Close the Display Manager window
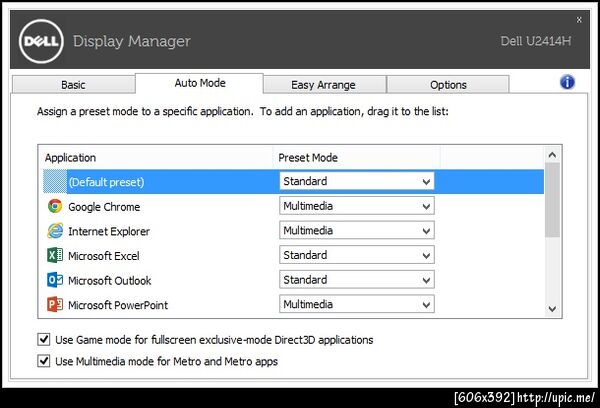This screenshot has width=600, height=408. tap(579, 20)
